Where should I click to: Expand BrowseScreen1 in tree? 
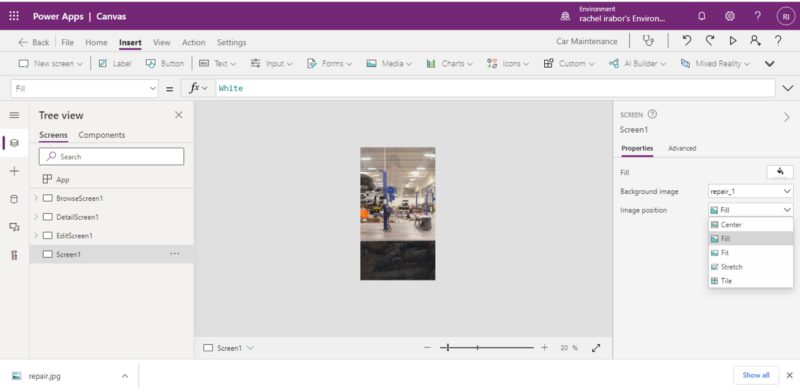pos(36,198)
